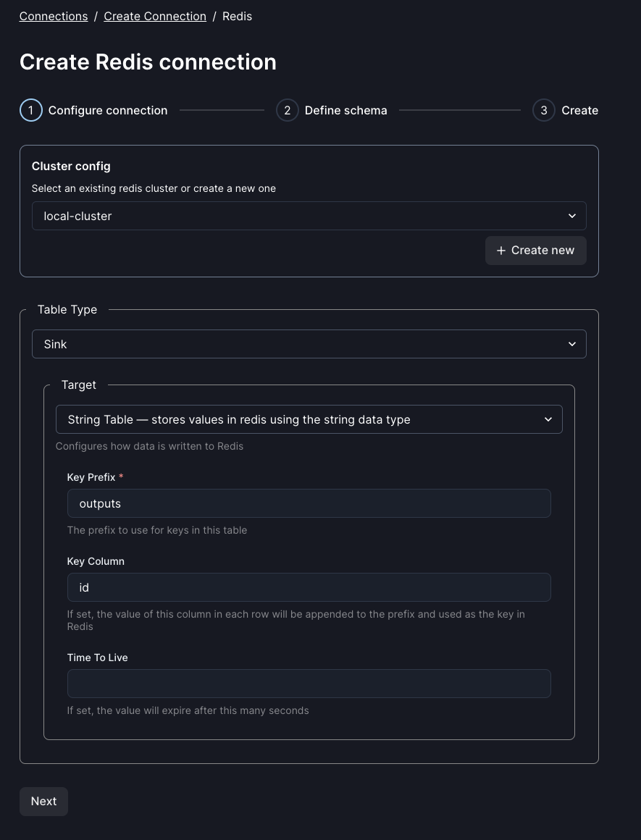Click the chevron on the Sink dropdown
The height and width of the screenshot is (840, 641).
[571, 344]
